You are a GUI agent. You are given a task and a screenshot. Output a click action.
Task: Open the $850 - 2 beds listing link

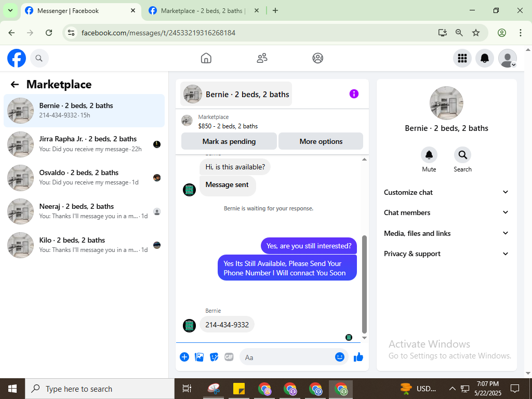pos(228,126)
